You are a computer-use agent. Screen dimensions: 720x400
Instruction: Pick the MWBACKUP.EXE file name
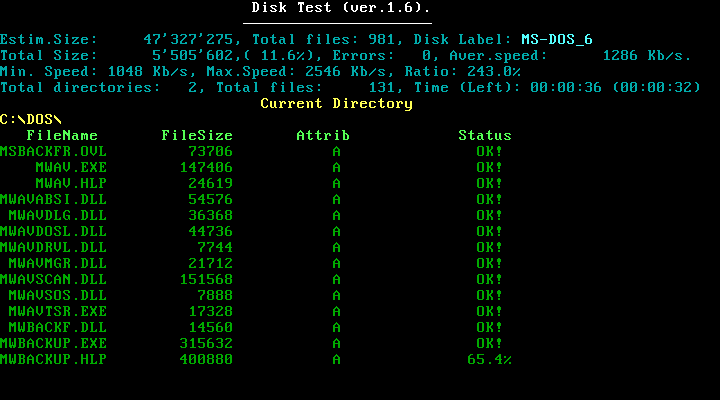pos(53,343)
